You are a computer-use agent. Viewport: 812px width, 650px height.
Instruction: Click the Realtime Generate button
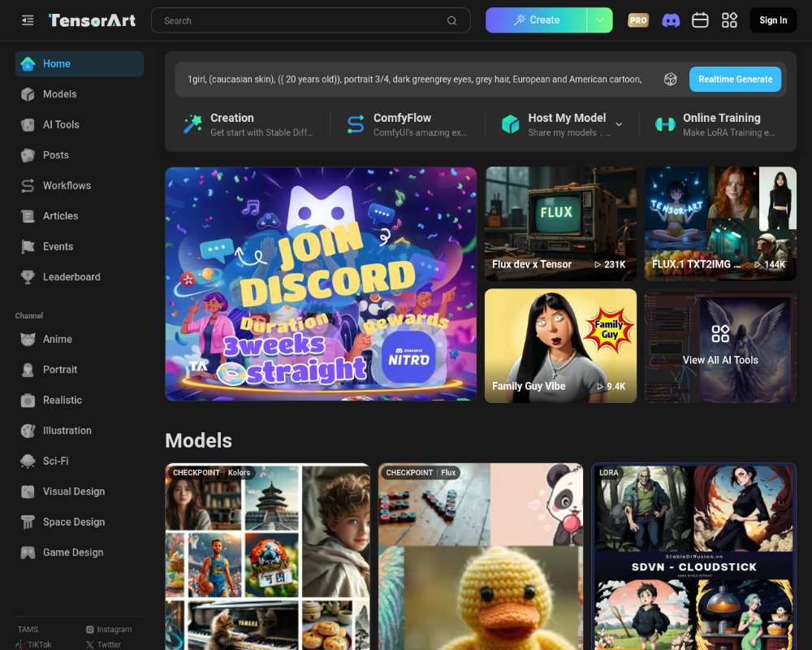[735, 80]
